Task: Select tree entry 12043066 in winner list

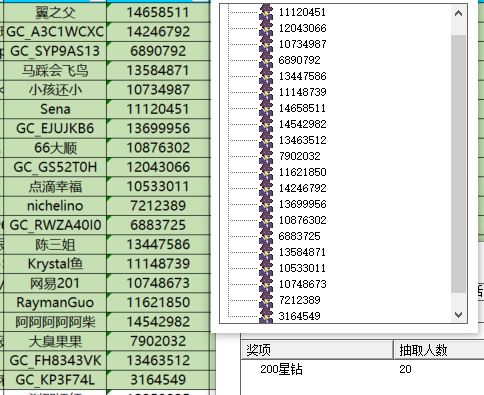Action: pos(302,28)
